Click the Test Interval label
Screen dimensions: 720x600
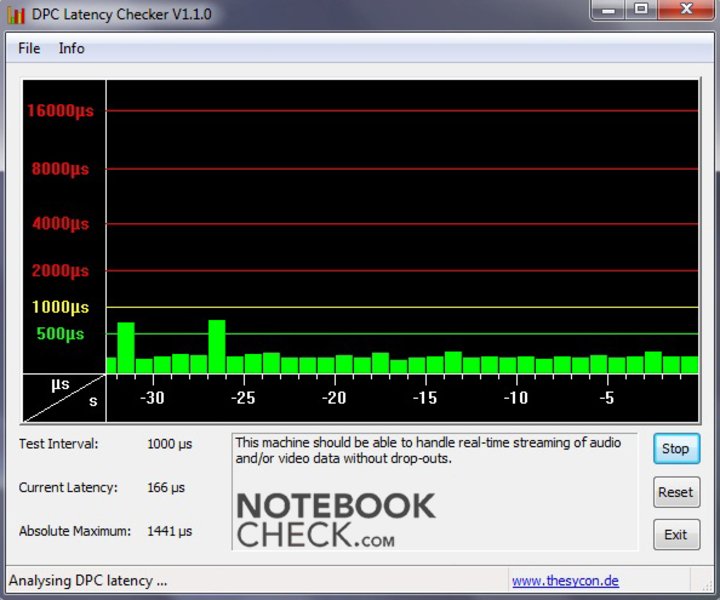pyautogui.click(x=58, y=444)
